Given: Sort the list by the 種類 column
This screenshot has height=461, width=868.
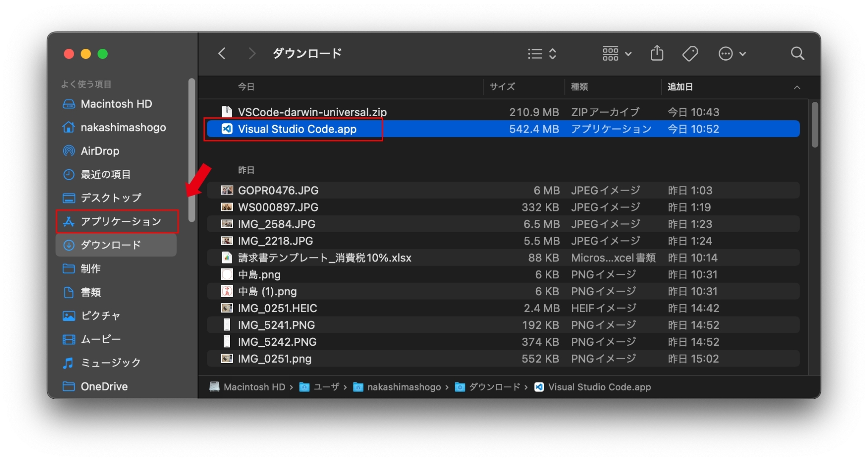Looking at the screenshot, I should click(x=579, y=87).
